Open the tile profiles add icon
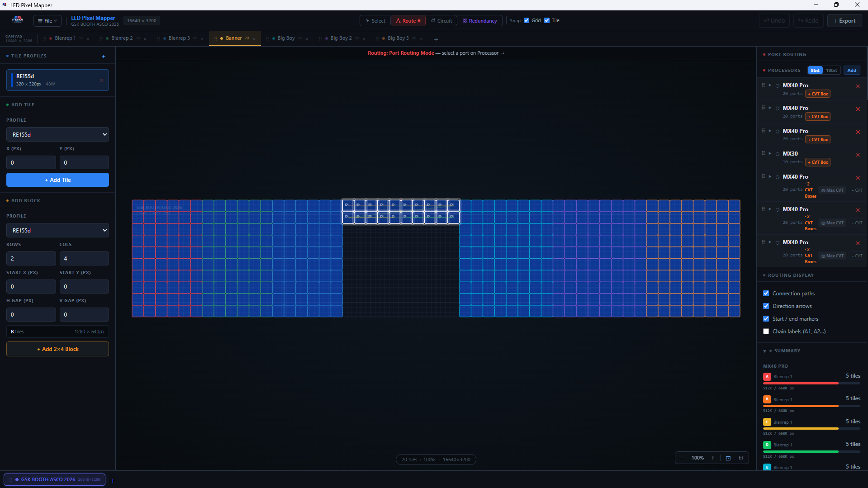Screen dimensions: 868x488 coord(103,56)
